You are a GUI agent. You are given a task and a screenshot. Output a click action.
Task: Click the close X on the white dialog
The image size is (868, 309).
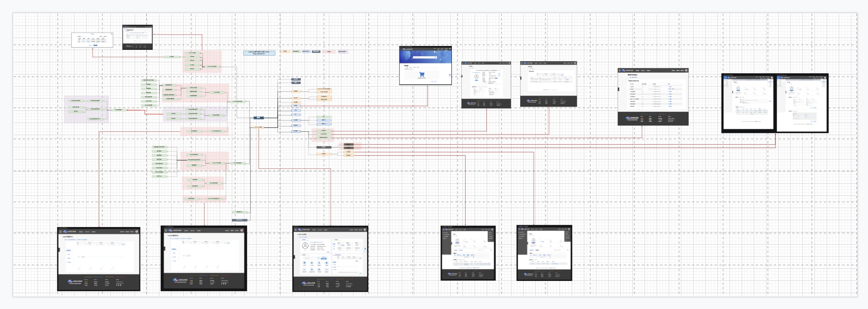[112, 34]
